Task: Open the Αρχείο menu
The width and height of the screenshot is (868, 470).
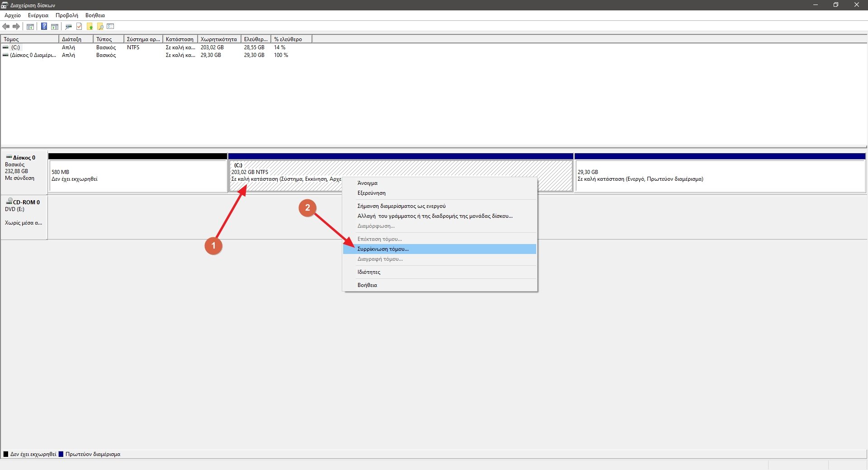Action: pyautogui.click(x=13, y=15)
